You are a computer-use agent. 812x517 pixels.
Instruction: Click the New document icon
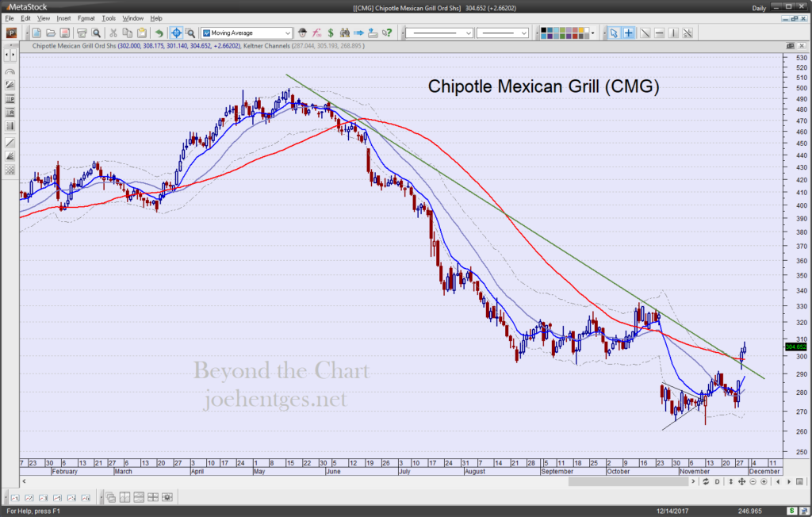pos(36,33)
